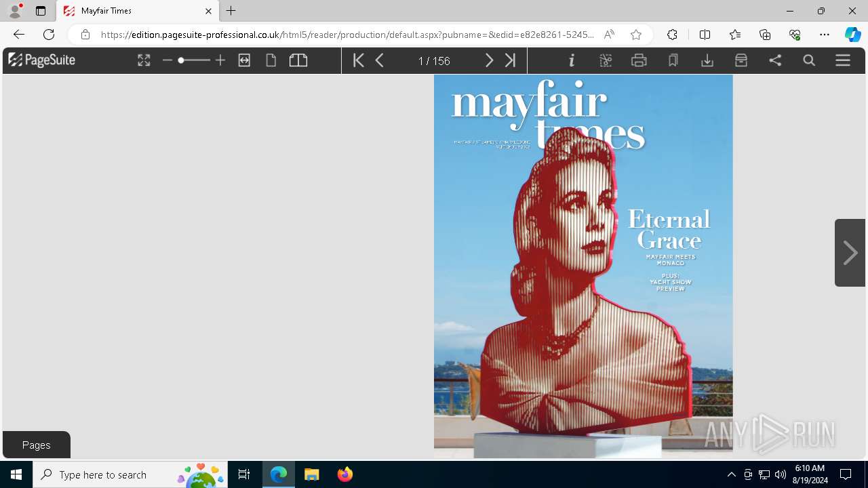Viewport: 868px width, 488px height.
Task: View site information lock icon
Action: 85,35
